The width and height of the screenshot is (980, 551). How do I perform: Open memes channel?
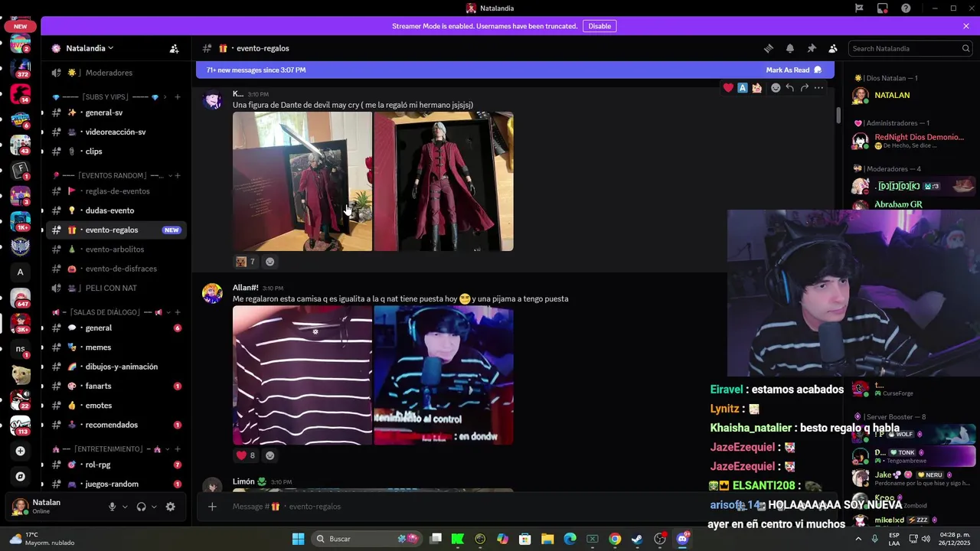116,347
